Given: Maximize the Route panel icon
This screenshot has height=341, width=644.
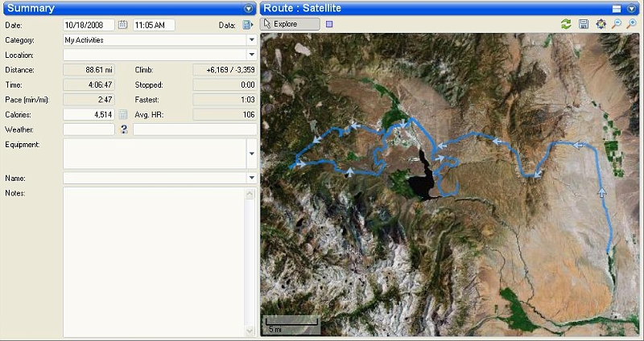Looking at the screenshot, I should click(x=616, y=9).
